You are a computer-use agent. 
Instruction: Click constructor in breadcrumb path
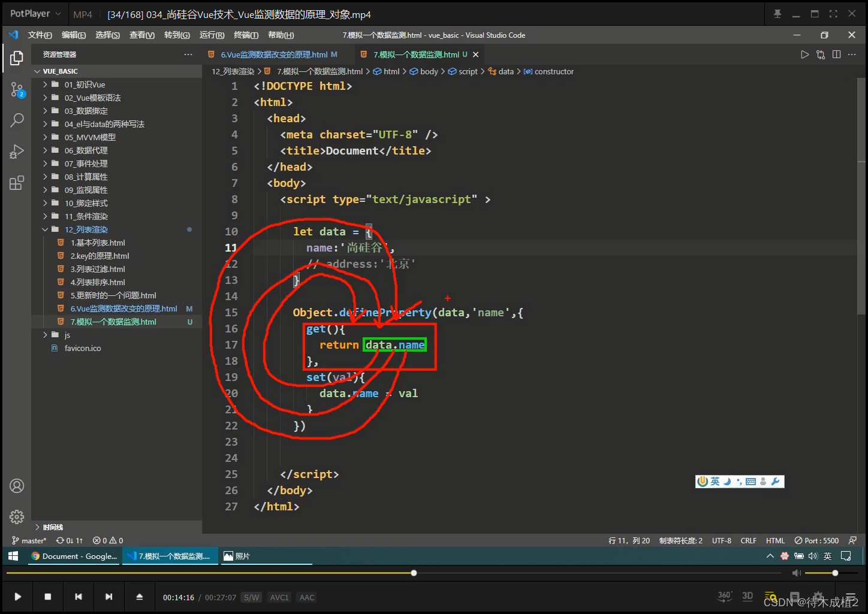pos(554,71)
